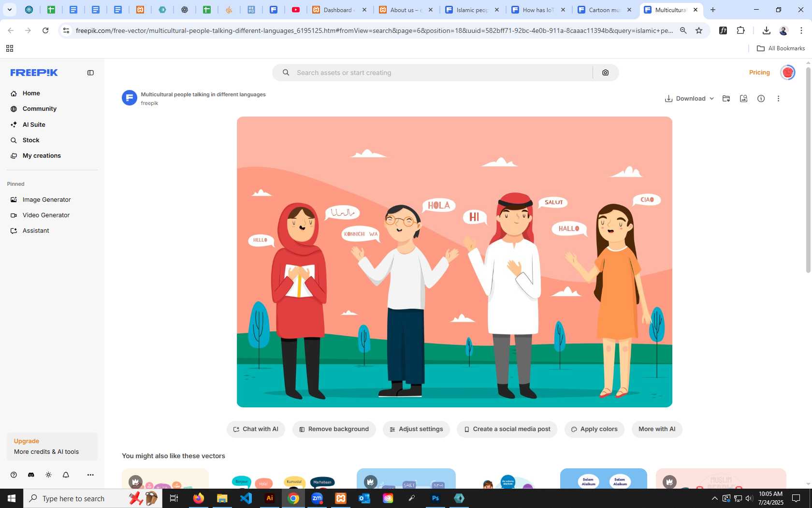
Task: Click the multicultural people main image
Action: pos(454,262)
